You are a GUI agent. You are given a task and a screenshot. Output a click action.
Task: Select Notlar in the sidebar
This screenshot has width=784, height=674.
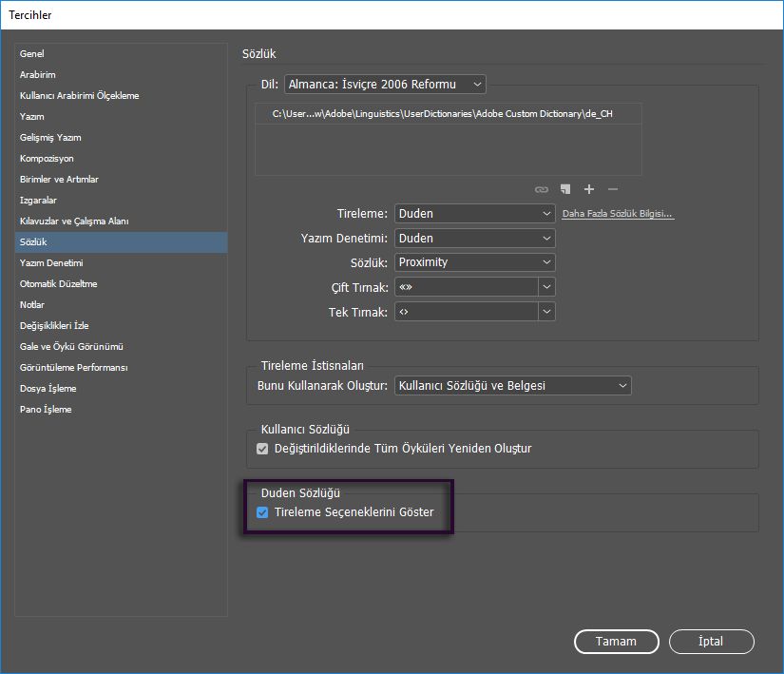pyautogui.click(x=121, y=304)
